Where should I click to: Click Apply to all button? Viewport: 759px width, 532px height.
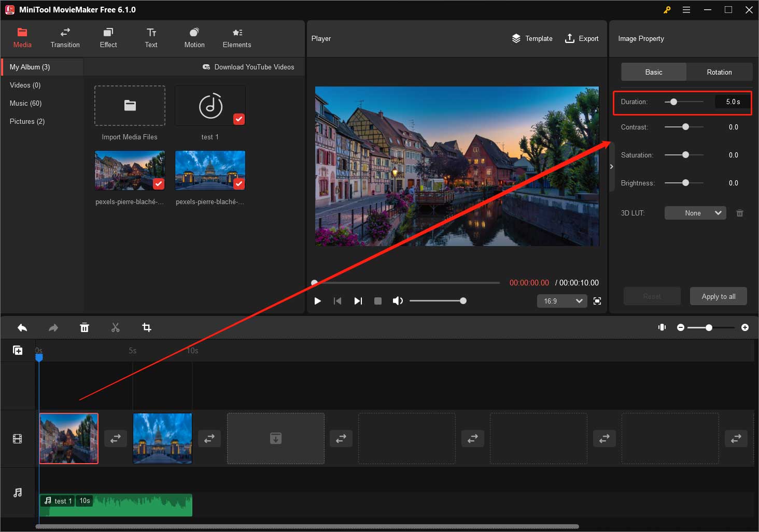(719, 296)
